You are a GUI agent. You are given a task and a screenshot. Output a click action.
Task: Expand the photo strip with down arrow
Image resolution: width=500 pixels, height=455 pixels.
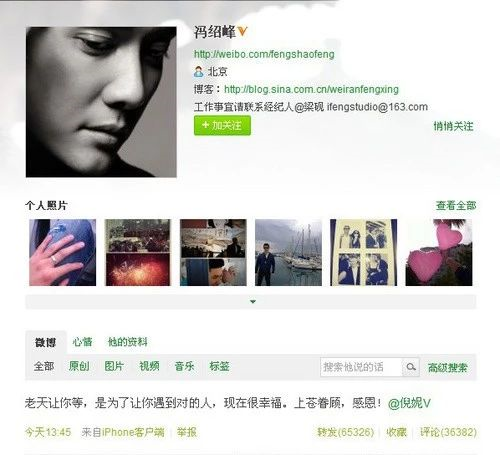[x=253, y=302]
